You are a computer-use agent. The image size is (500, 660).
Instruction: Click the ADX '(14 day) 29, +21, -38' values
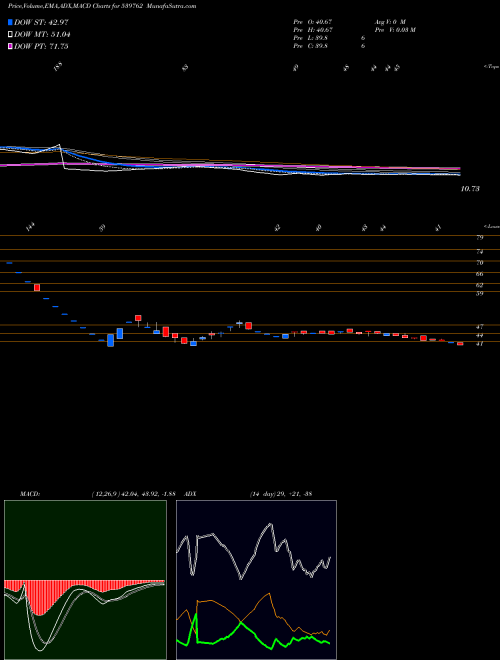pyautogui.click(x=280, y=494)
